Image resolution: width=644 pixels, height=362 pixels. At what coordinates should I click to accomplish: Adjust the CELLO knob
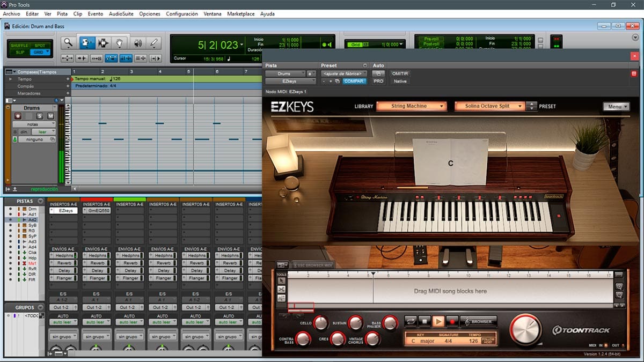[x=321, y=323]
